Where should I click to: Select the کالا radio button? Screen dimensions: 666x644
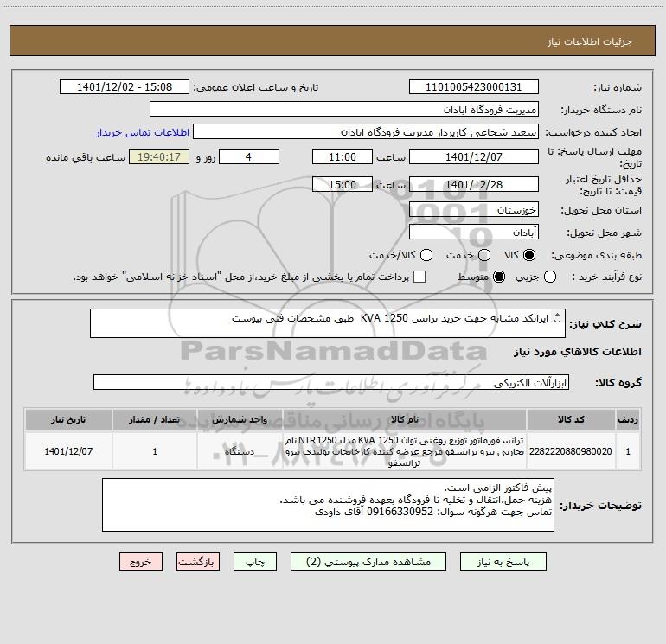(529, 255)
